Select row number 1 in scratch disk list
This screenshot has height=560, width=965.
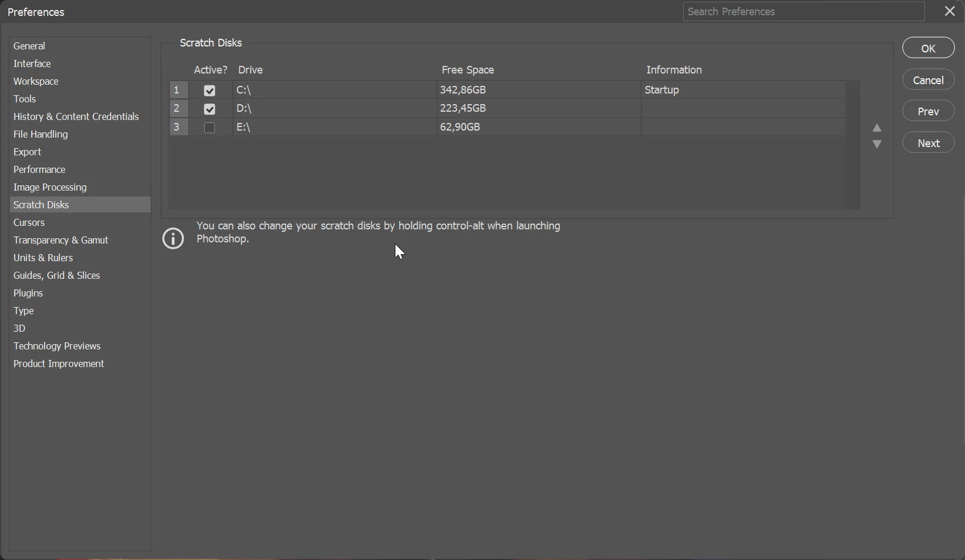tap(179, 90)
